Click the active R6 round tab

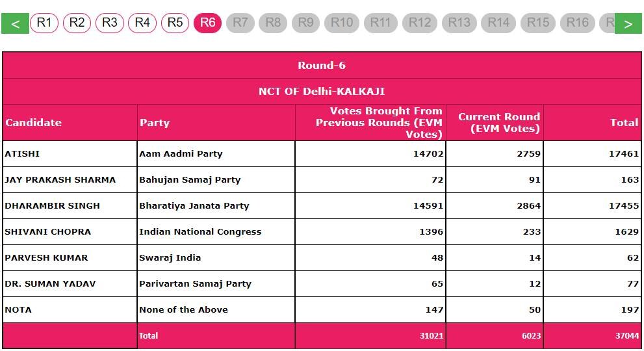(208, 23)
